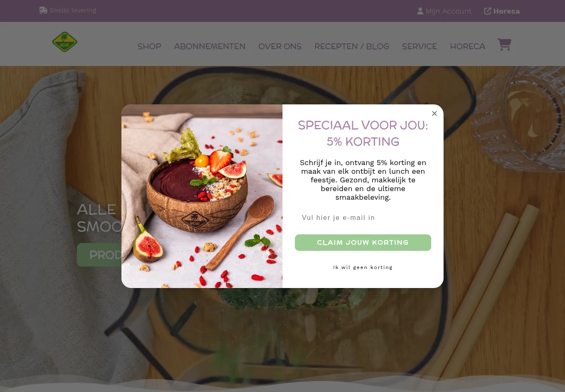
Task: Close the discount popup with X icon
Action: tap(434, 113)
